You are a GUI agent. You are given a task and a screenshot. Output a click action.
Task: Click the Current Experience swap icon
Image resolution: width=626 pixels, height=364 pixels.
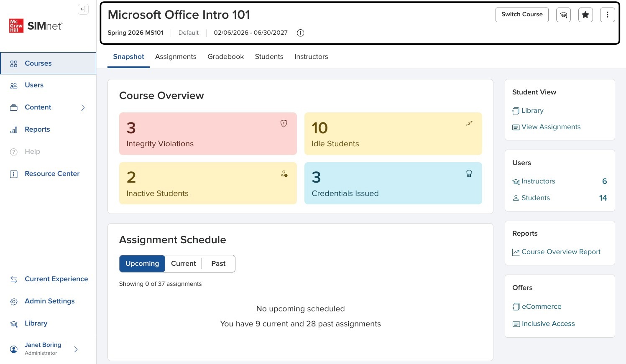(14, 279)
